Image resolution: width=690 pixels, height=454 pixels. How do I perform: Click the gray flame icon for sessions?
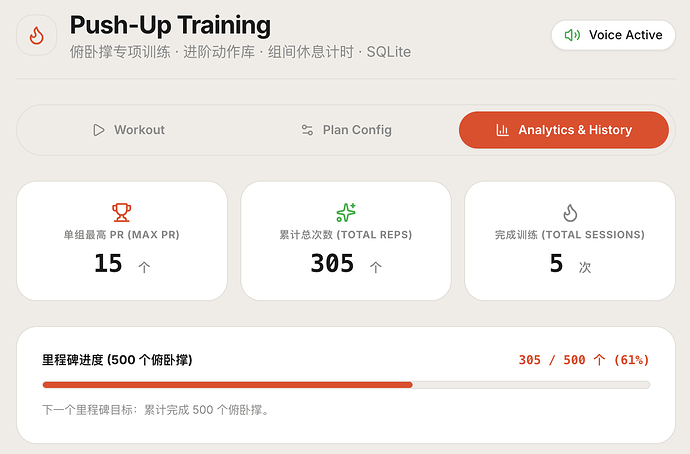(570, 213)
